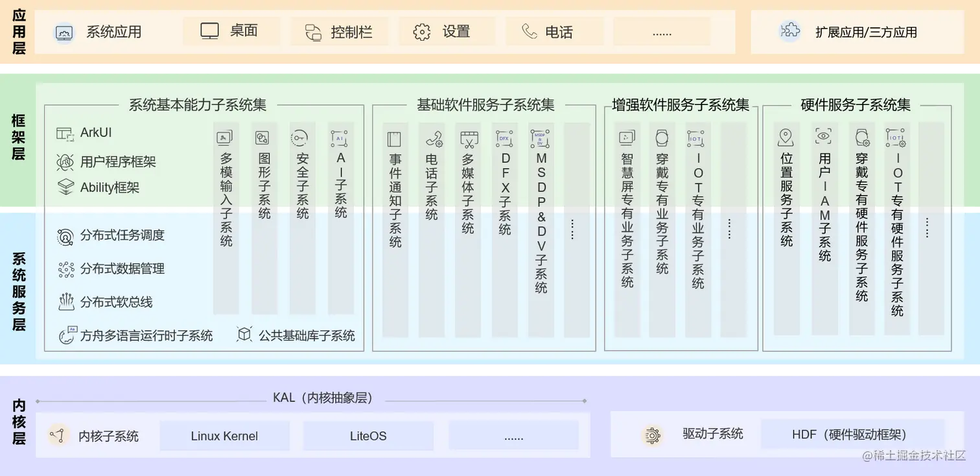This screenshot has height=476, width=980.
Task: Click the HDF（硬件驱动框架） box
Action: 852,434
